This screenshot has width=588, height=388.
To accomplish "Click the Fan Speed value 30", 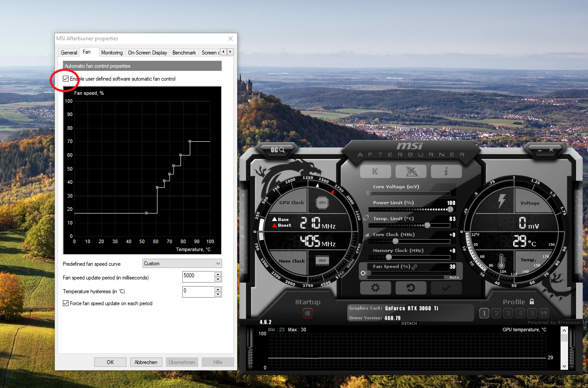I will (x=452, y=267).
